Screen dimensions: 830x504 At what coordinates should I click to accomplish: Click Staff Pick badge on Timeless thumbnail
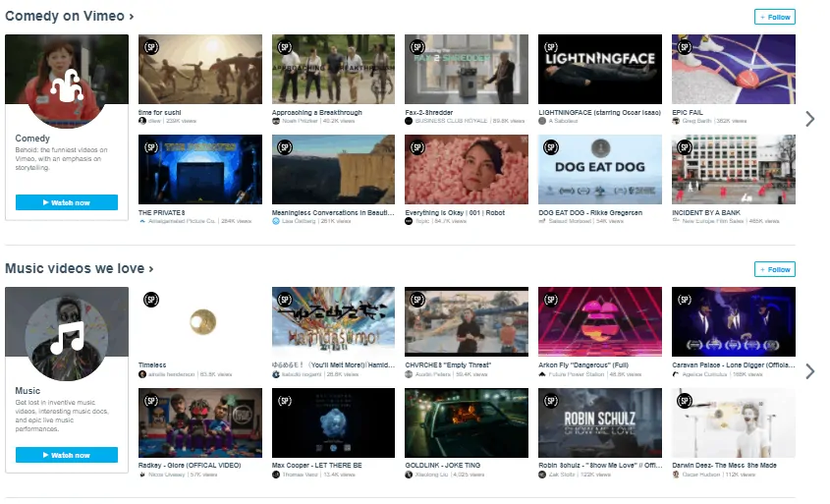[x=151, y=299]
